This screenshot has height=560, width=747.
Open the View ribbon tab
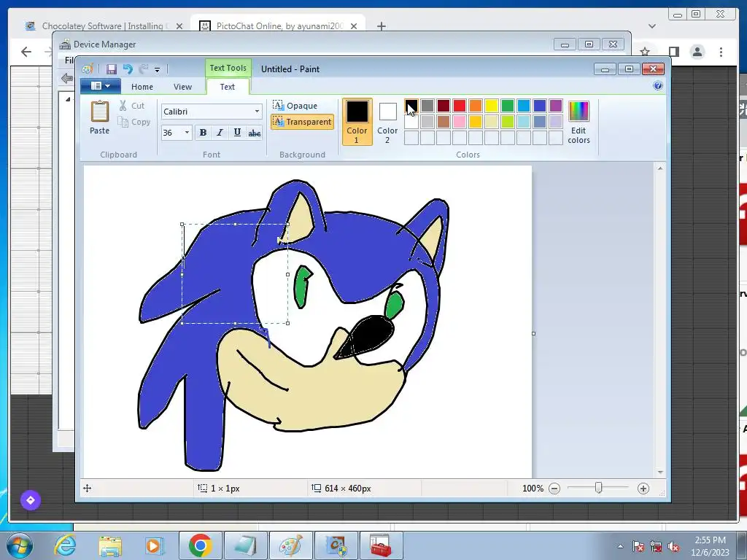click(182, 87)
